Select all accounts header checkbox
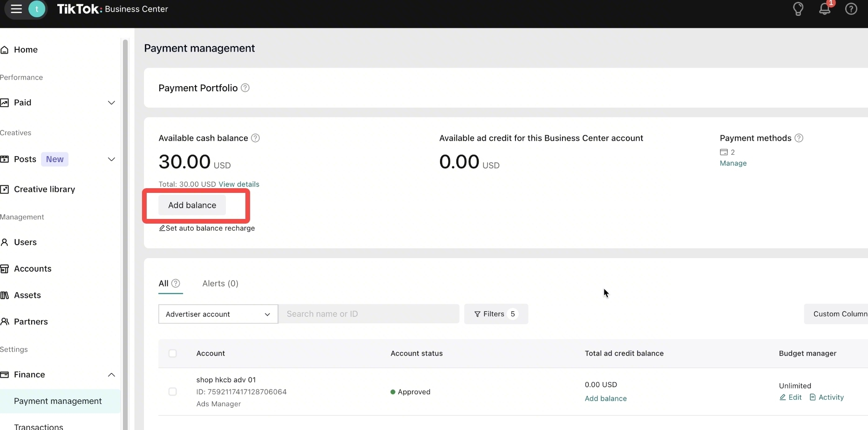Image resolution: width=868 pixels, height=430 pixels. [173, 354]
